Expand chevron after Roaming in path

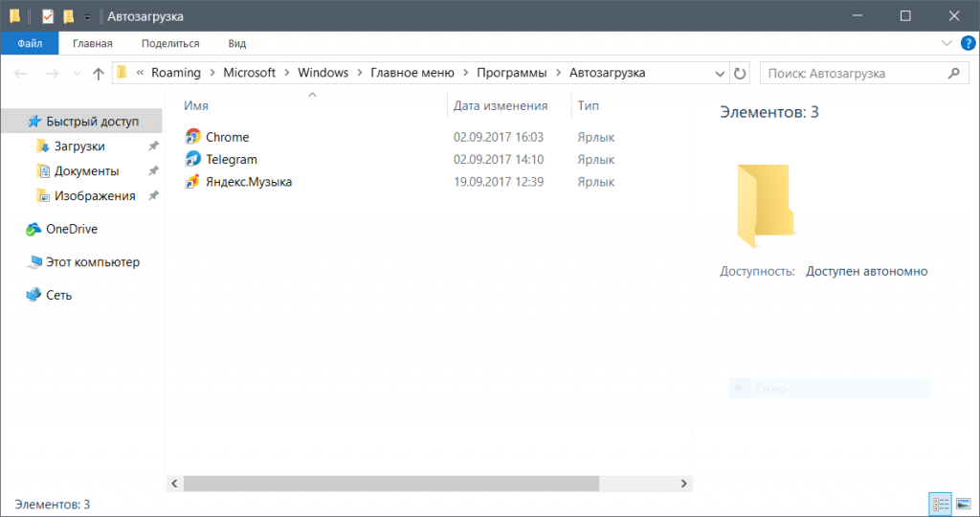(212, 73)
